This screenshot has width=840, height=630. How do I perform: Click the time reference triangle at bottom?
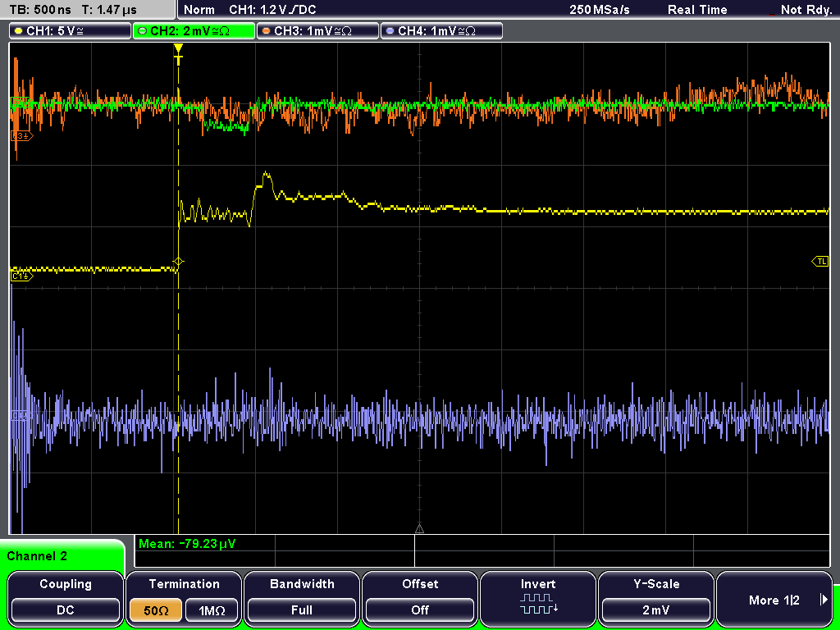tap(419, 529)
